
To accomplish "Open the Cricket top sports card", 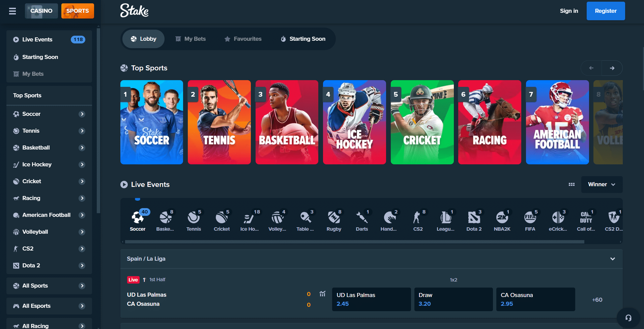I will pos(422,122).
